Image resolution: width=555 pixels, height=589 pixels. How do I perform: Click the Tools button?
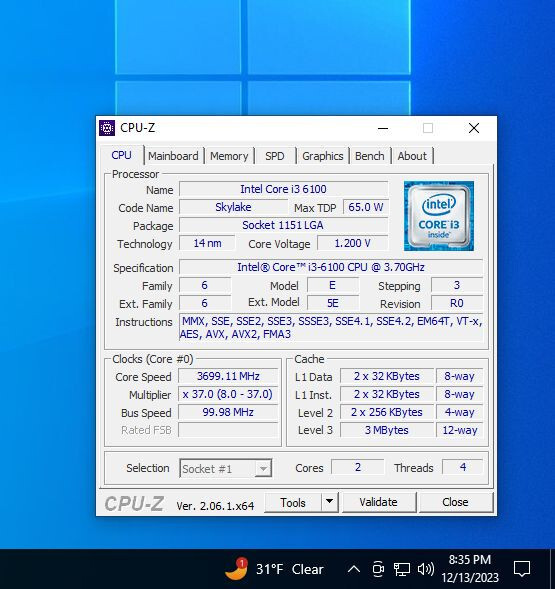[x=293, y=502]
